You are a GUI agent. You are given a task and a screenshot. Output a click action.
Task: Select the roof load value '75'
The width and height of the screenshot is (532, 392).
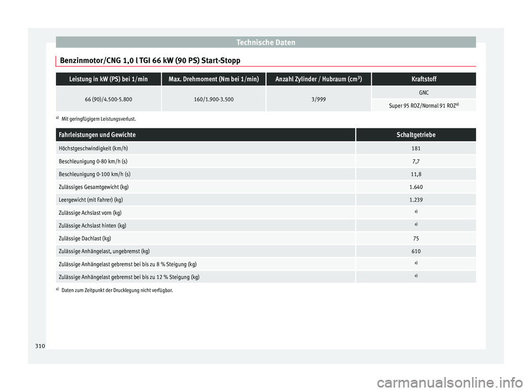click(x=416, y=239)
